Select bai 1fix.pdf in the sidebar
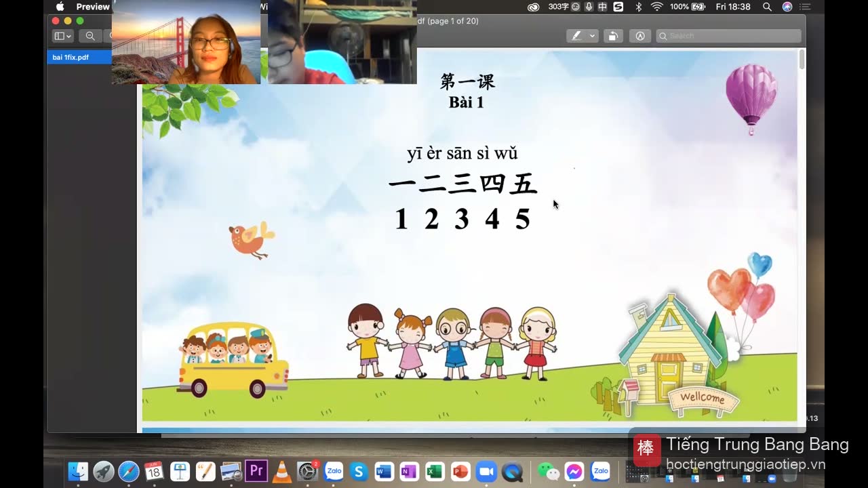Screen dimensions: 868x488 pyautogui.click(x=79, y=58)
